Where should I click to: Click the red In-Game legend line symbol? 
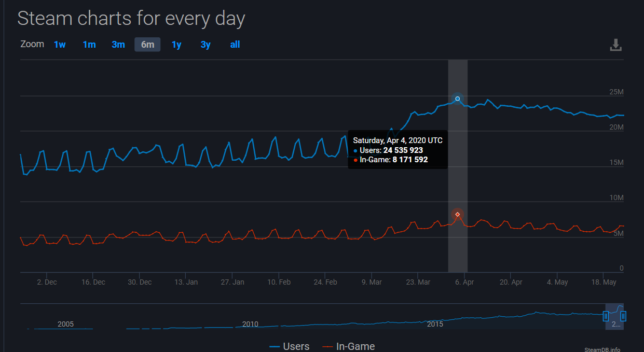click(327, 347)
